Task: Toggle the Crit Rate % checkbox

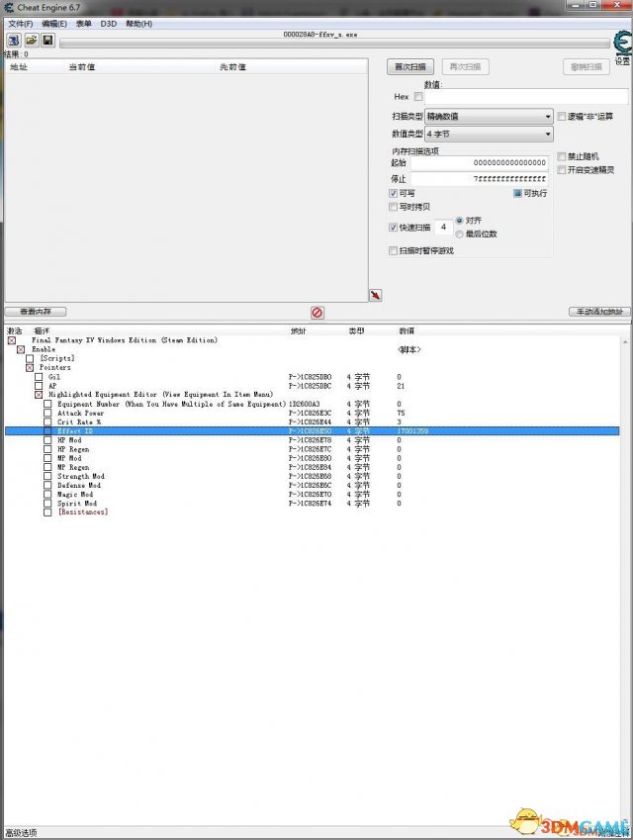Action: tap(47, 422)
